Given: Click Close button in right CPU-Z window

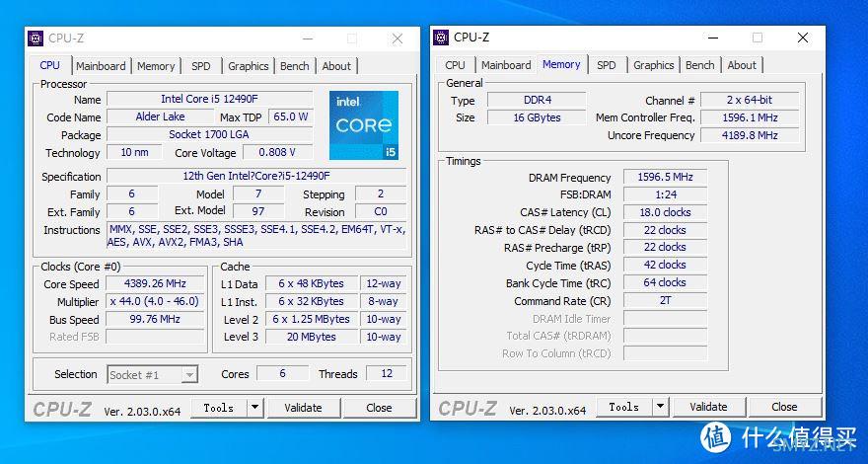Looking at the screenshot, I should point(784,407).
